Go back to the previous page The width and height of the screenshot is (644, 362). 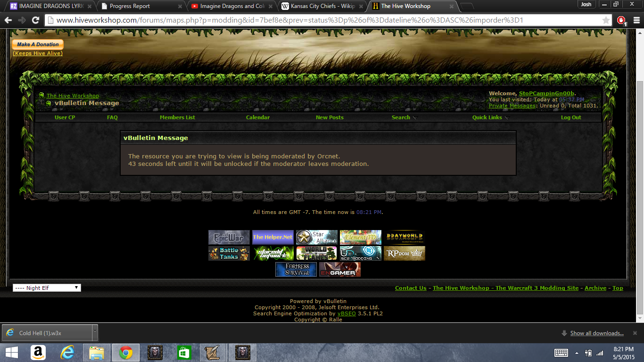8,20
